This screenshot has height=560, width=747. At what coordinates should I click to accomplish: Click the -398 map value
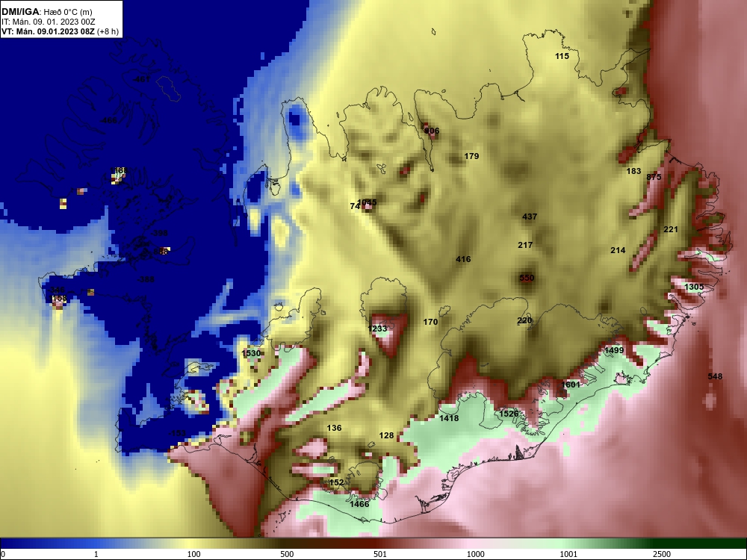[x=159, y=233]
